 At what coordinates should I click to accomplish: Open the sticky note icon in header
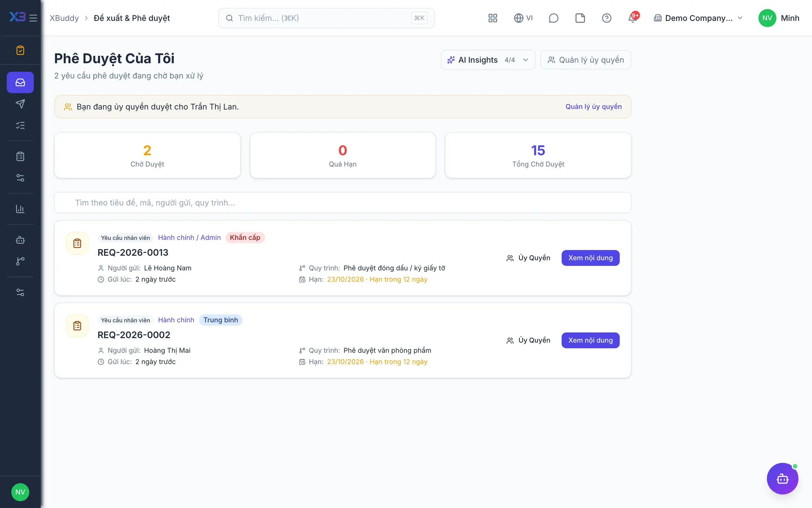click(580, 18)
